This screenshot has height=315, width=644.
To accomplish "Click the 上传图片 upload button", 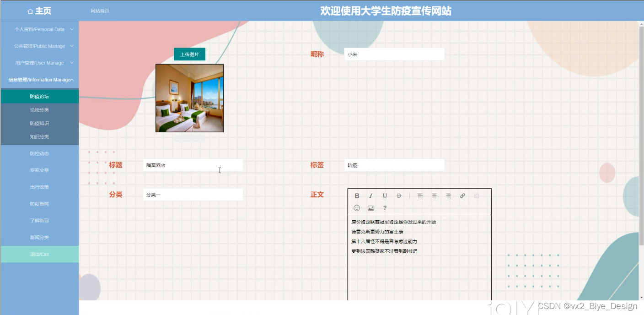I will coord(189,54).
